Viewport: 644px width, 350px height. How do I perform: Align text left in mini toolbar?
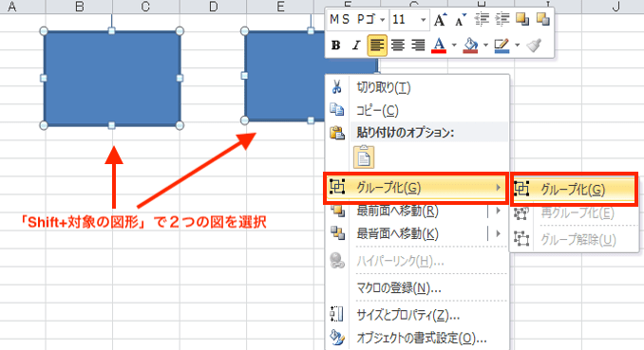(x=377, y=46)
